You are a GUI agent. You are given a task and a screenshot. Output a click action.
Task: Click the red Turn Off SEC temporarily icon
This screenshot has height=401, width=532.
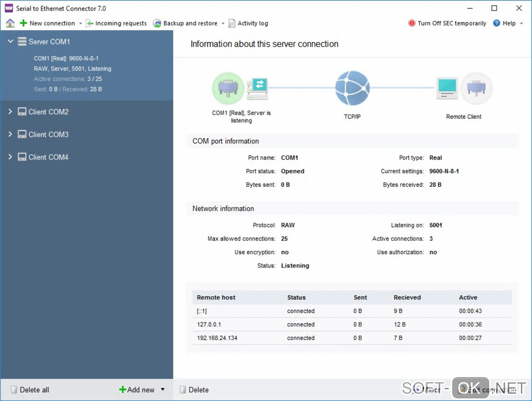tap(412, 23)
